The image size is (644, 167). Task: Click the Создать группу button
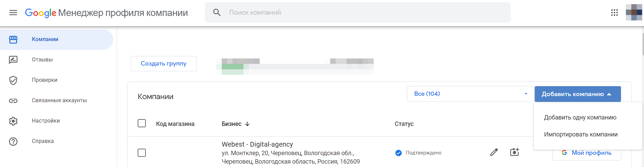[x=163, y=63]
